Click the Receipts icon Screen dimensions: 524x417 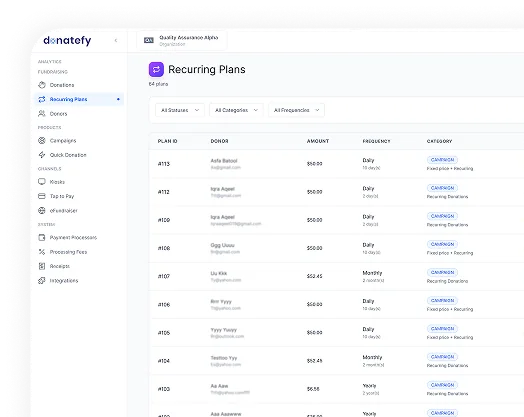pyautogui.click(x=42, y=266)
